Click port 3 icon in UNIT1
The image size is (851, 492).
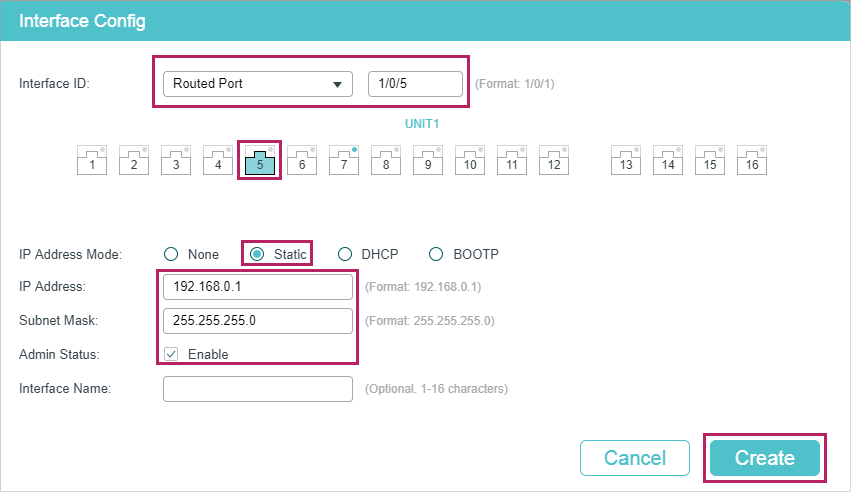tap(176, 160)
